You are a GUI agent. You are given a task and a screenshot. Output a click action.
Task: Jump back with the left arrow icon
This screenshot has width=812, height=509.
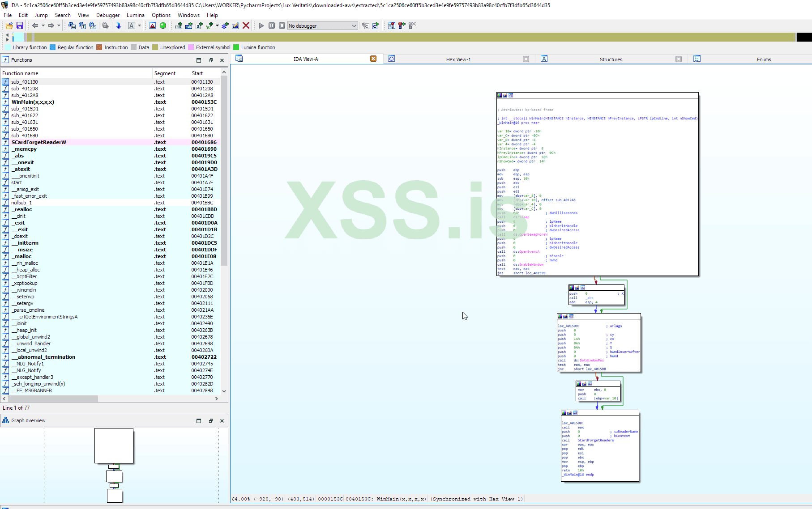pos(35,25)
